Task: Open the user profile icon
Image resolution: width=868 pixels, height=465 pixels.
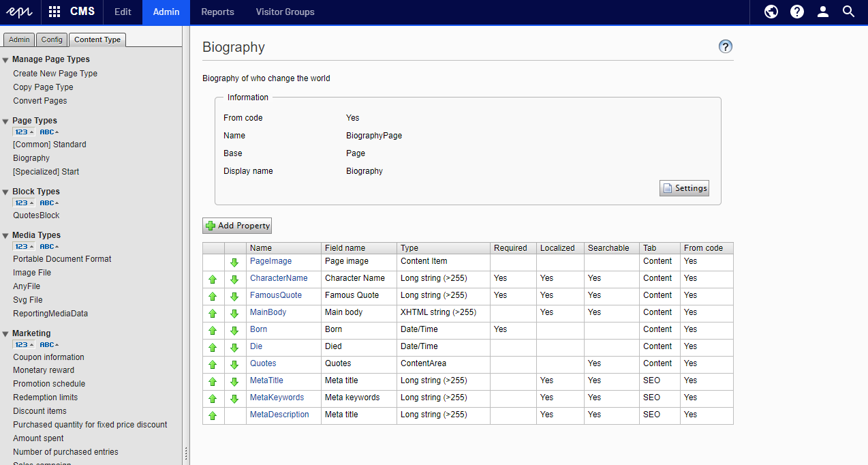Action: [x=823, y=12]
